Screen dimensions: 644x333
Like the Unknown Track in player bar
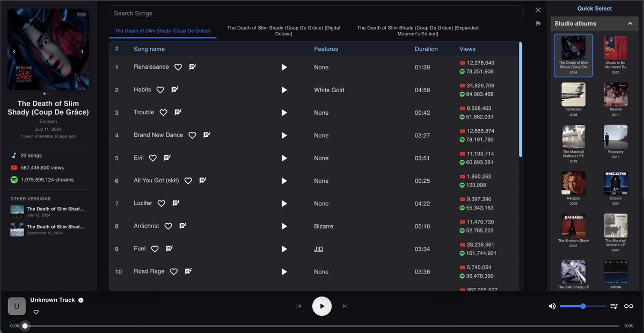coord(36,312)
